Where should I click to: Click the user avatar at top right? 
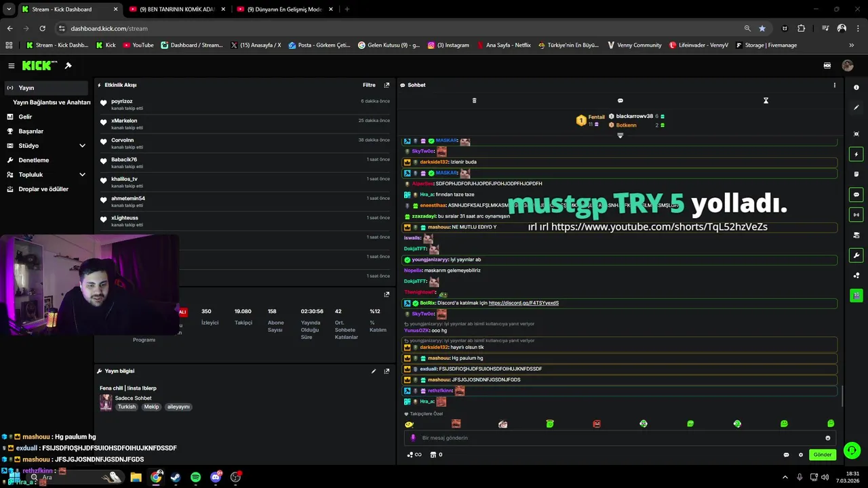[x=848, y=66]
